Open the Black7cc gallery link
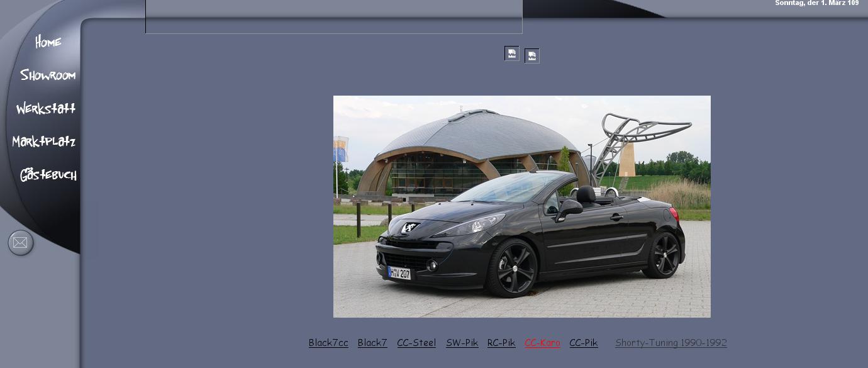Image resolution: width=868 pixels, height=368 pixels. [x=328, y=343]
